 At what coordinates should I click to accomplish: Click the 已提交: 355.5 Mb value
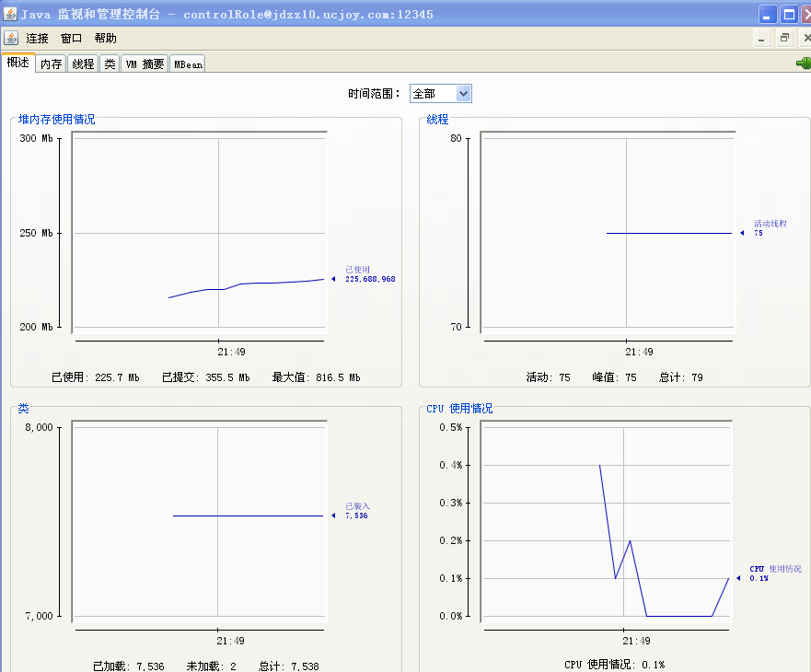(x=206, y=377)
